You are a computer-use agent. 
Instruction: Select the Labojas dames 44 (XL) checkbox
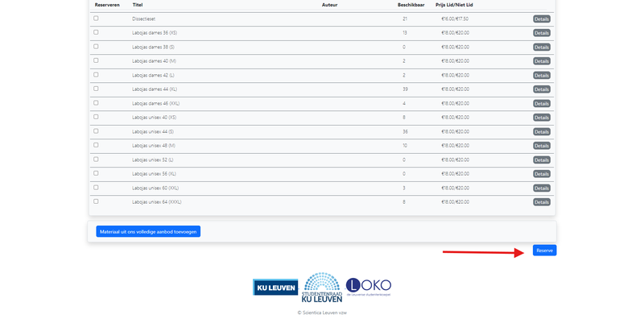(96, 89)
